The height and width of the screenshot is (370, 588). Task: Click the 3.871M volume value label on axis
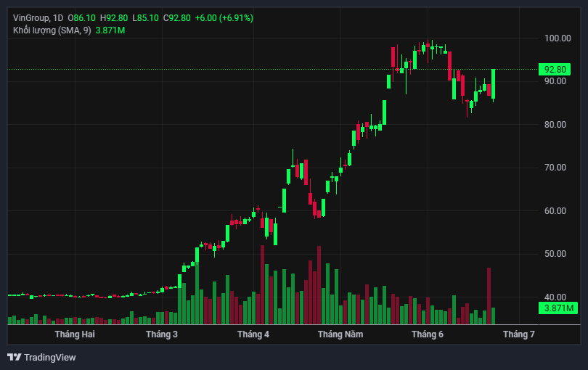558,308
